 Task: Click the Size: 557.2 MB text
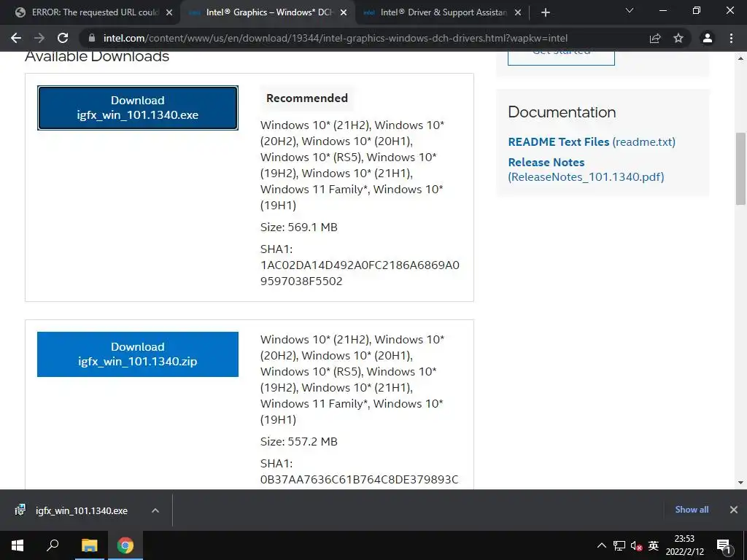[298, 441]
